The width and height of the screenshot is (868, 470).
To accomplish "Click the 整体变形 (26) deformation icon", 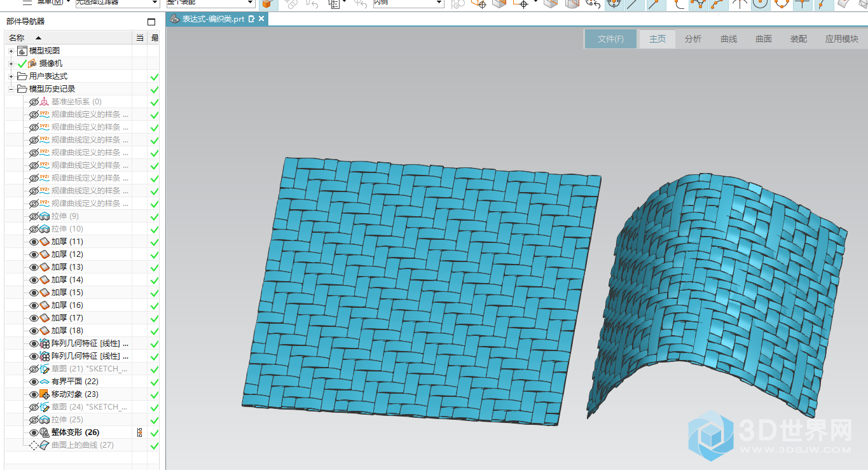I will (x=45, y=432).
